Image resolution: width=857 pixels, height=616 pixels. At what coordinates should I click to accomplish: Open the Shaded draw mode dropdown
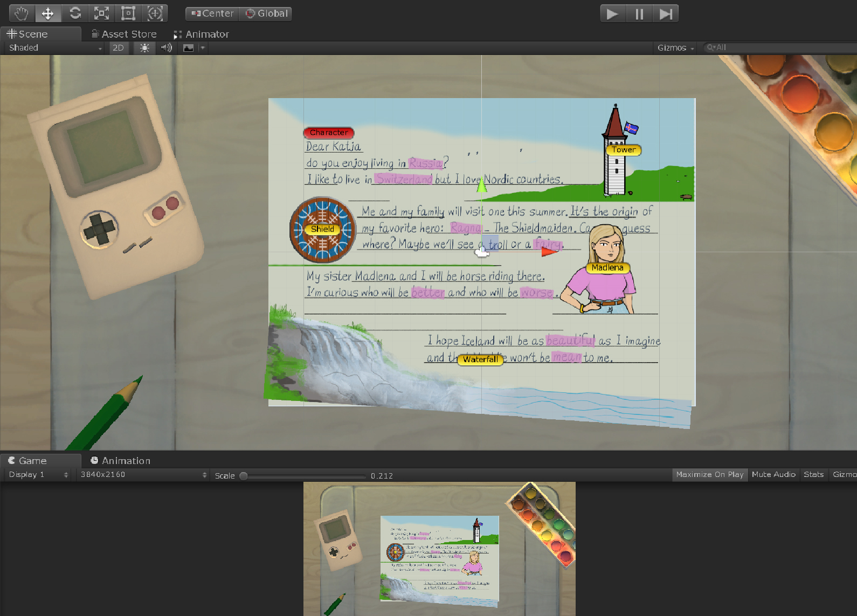(x=54, y=47)
